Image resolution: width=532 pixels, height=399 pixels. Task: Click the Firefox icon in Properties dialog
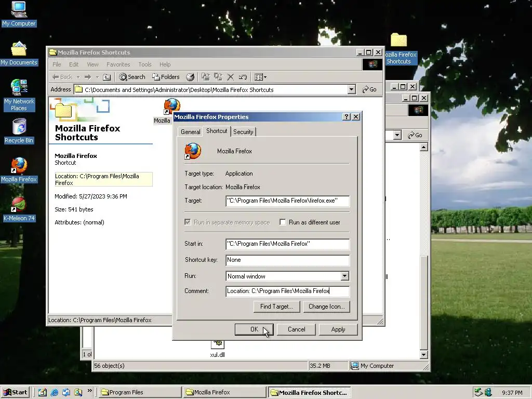(x=192, y=151)
